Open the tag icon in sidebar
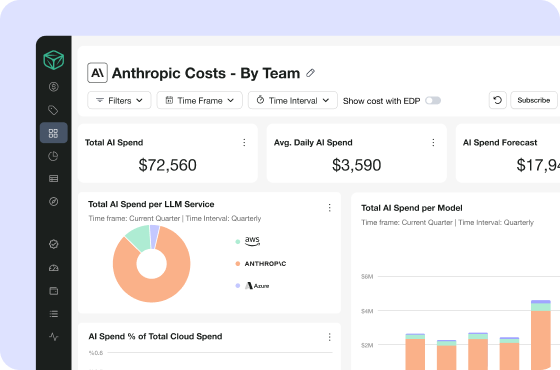560x370 pixels. (x=54, y=110)
